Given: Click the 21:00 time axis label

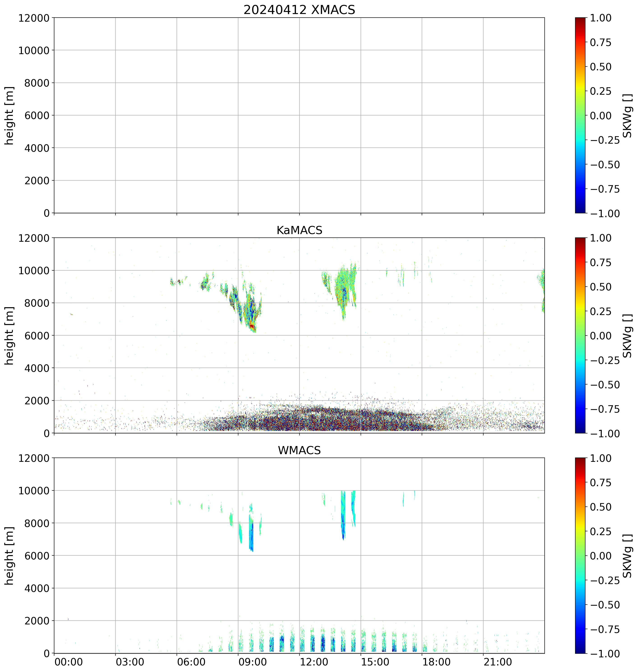Looking at the screenshot, I should pos(498,662).
